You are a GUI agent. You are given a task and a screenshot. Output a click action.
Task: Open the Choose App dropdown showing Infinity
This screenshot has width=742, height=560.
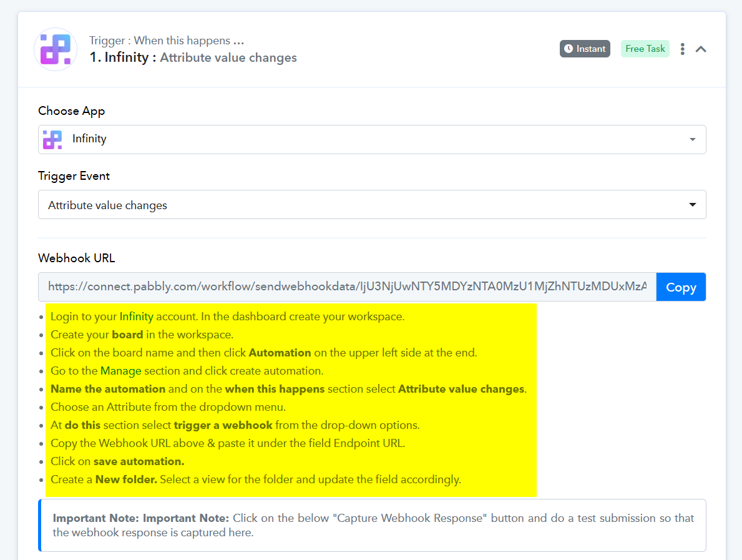372,140
